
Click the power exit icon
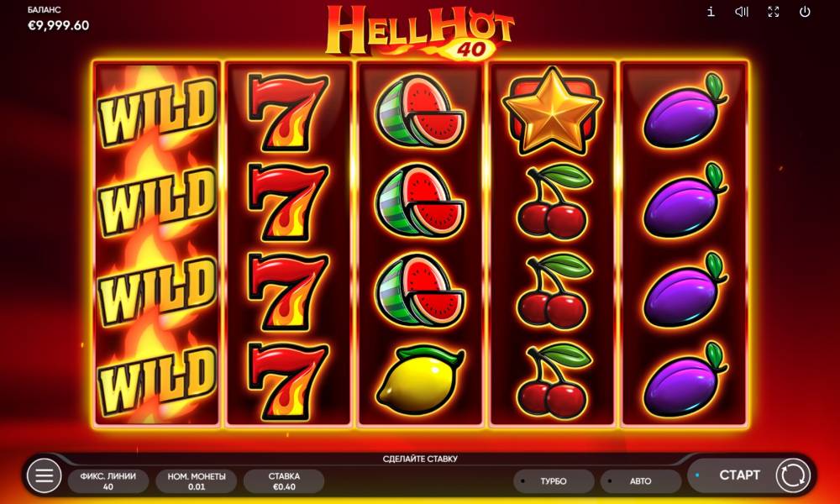point(805,12)
